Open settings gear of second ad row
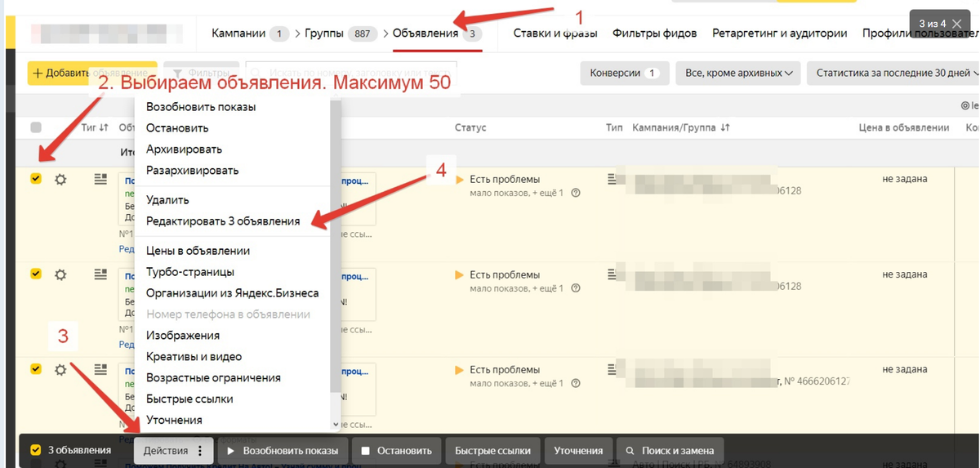 [x=60, y=274]
